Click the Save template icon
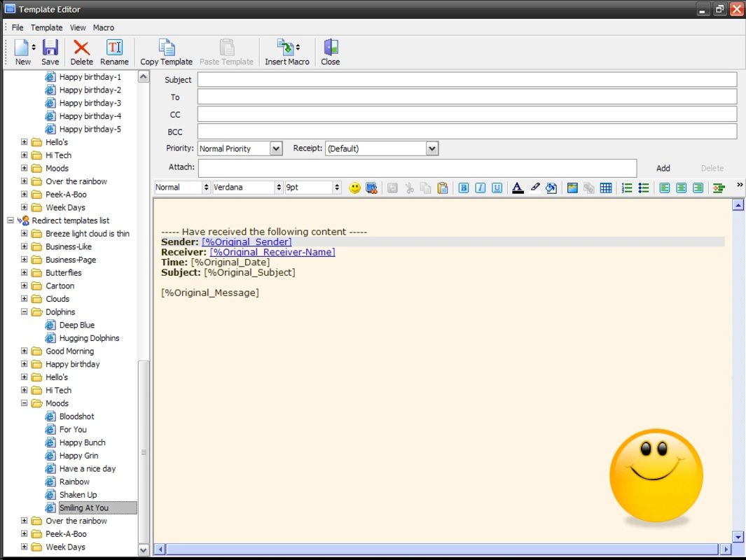746x560 pixels. click(x=50, y=48)
